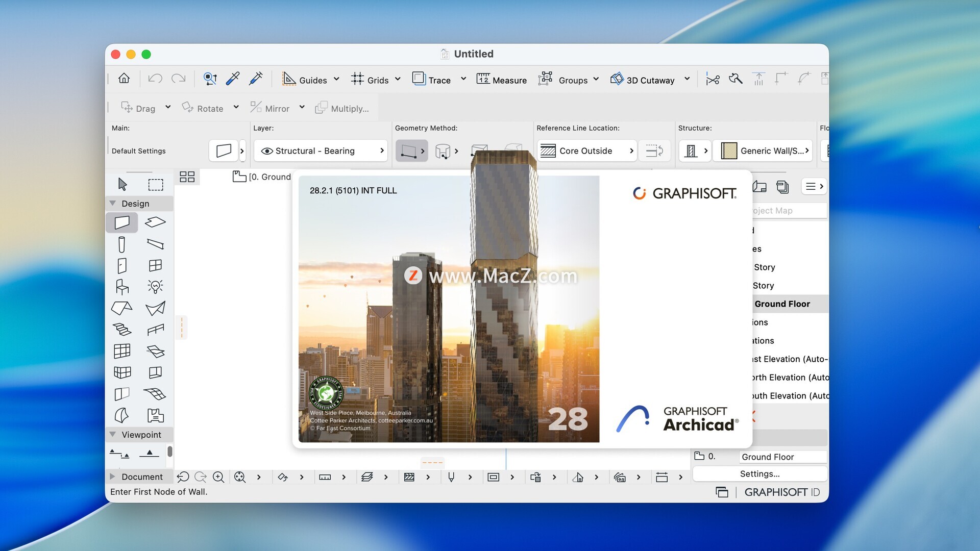Click the Archicad 28 splash image
Image resolution: width=980 pixels, height=551 pixels.
[449, 309]
